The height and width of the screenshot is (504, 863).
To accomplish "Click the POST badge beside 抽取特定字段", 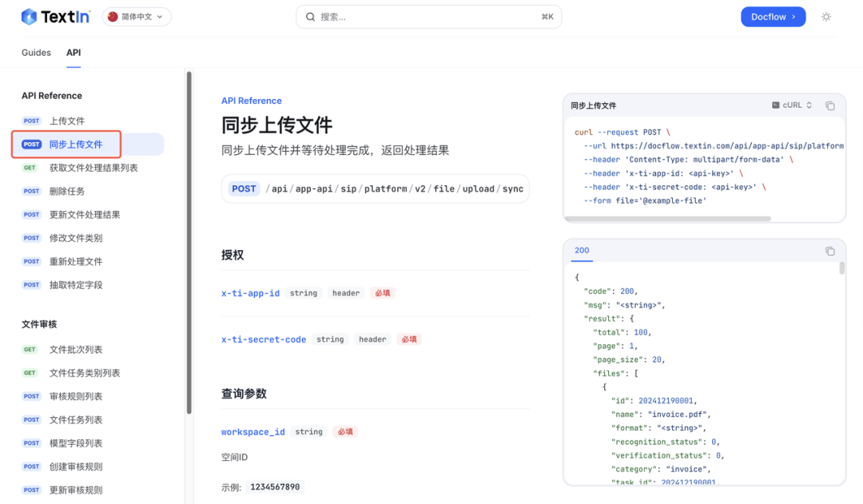I will click(x=32, y=285).
